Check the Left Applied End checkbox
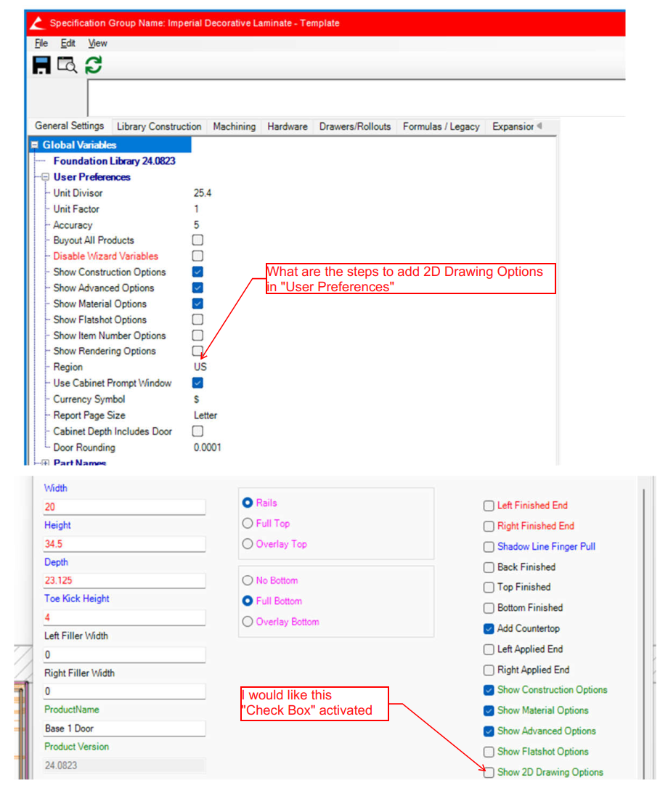Screen dimensions: 668x812 point(489,649)
